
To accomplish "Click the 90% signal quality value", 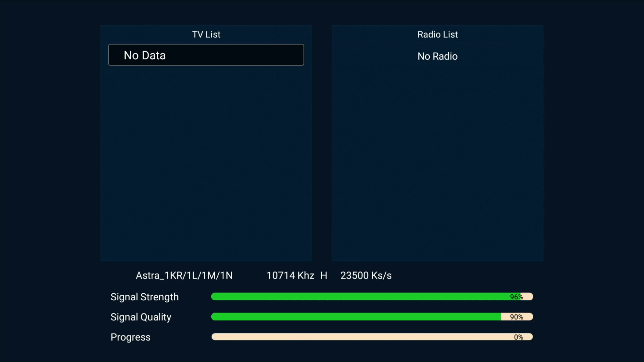I will click(x=516, y=317).
